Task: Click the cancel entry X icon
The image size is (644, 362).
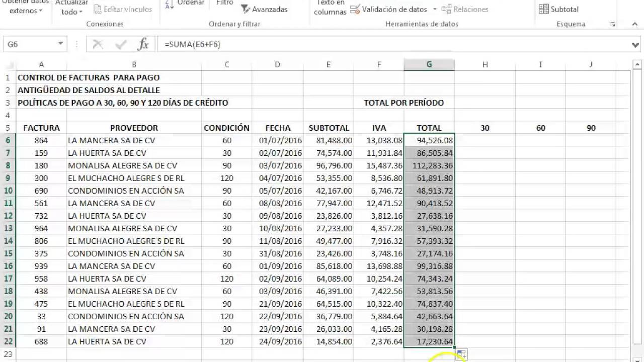Action: 98,44
